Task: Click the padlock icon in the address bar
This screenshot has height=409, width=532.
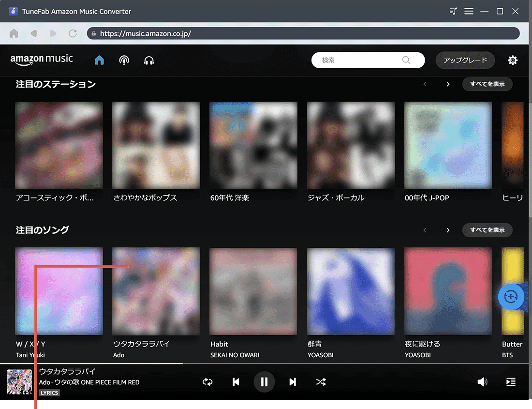Action: pos(93,33)
